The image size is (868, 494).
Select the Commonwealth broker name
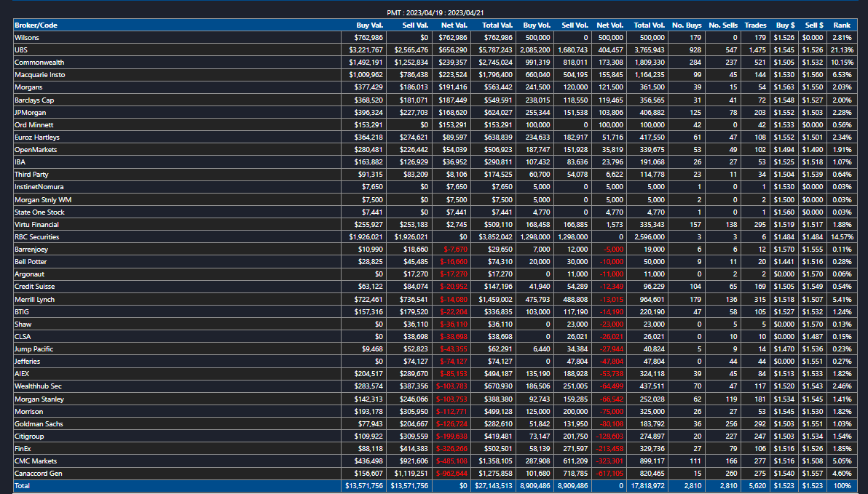[x=39, y=63]
